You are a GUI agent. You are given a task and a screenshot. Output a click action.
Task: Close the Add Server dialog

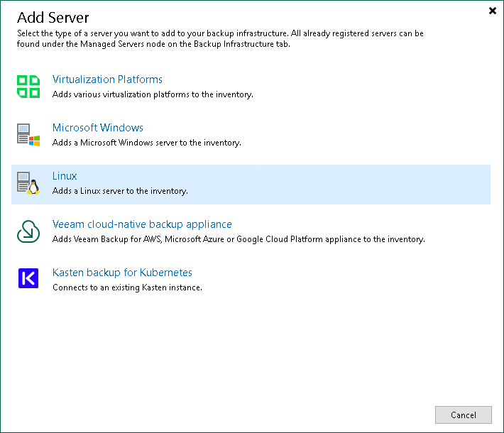coord(493,11)
